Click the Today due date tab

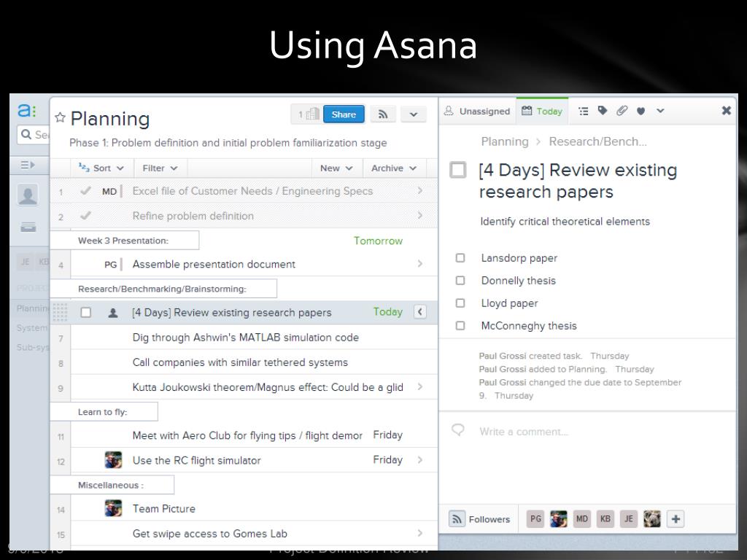point(542,112)
